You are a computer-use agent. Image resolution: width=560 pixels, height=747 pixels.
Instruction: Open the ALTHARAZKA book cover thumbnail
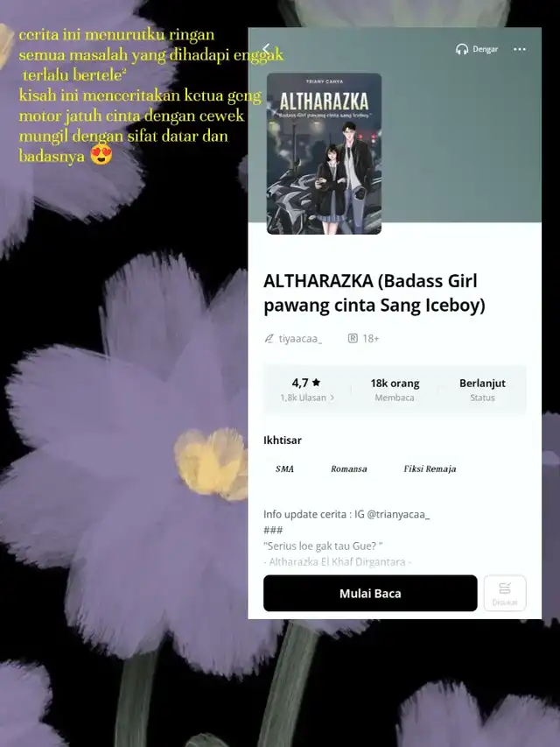324,153
